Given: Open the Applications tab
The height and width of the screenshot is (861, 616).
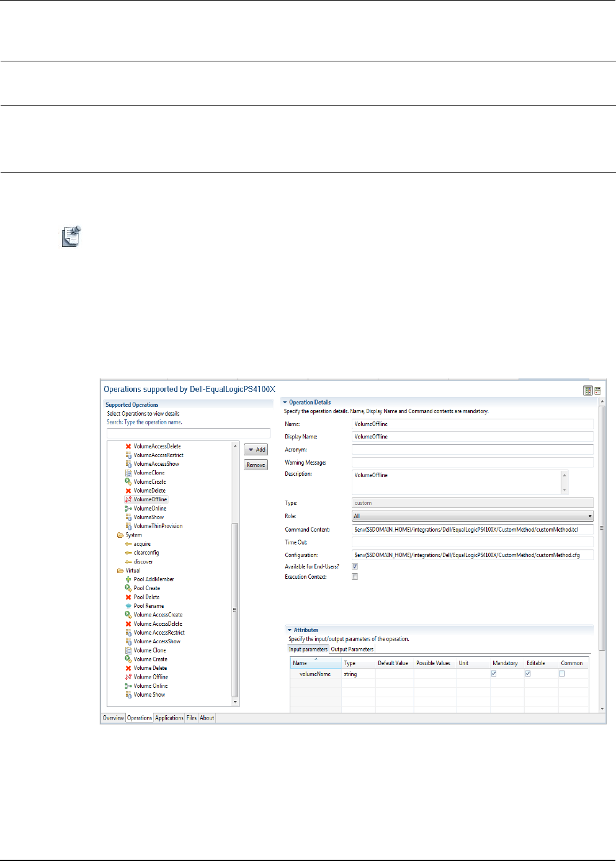Looking at the screenshot, I should [x=169, y=718].
